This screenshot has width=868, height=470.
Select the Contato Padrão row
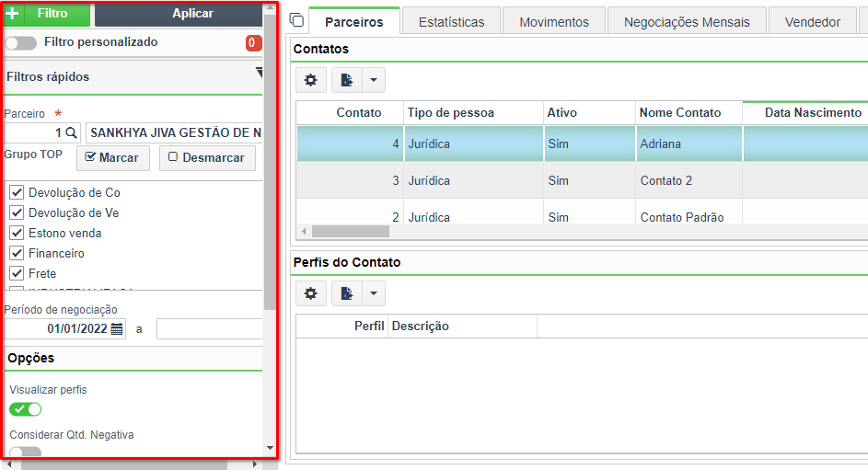583,212
